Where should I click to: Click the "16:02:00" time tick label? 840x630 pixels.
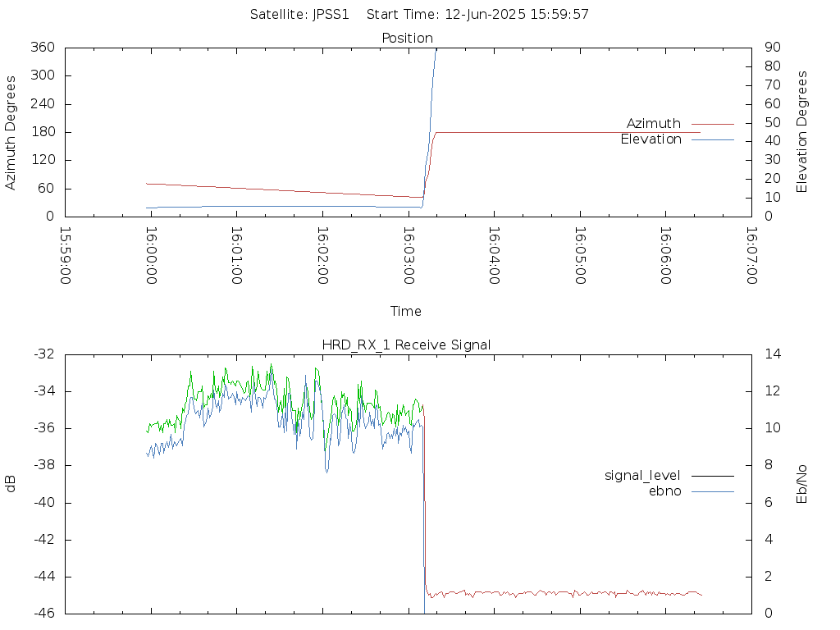pyautogui.click(x=322, y=256)
